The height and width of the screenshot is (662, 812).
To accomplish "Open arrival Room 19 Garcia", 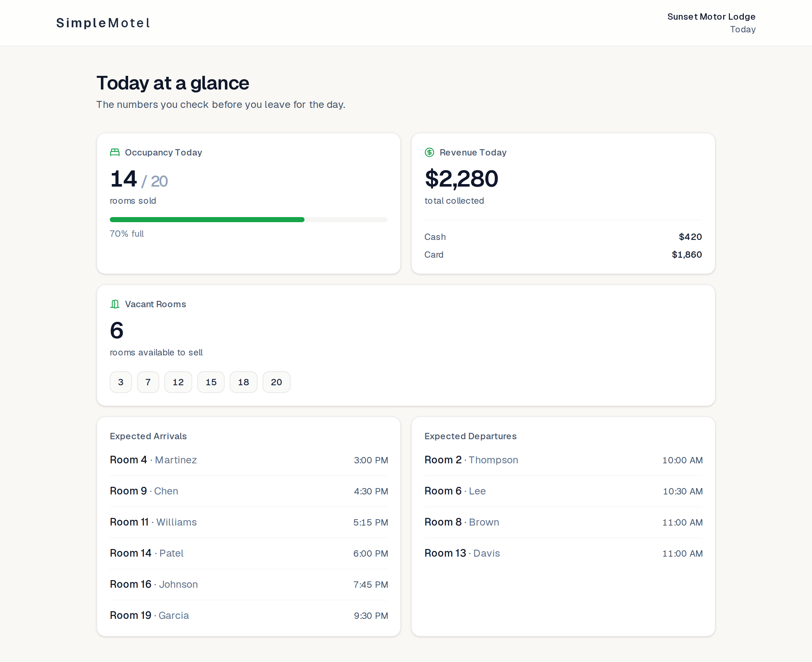I will pyautogui.click(x=248, y=615).
